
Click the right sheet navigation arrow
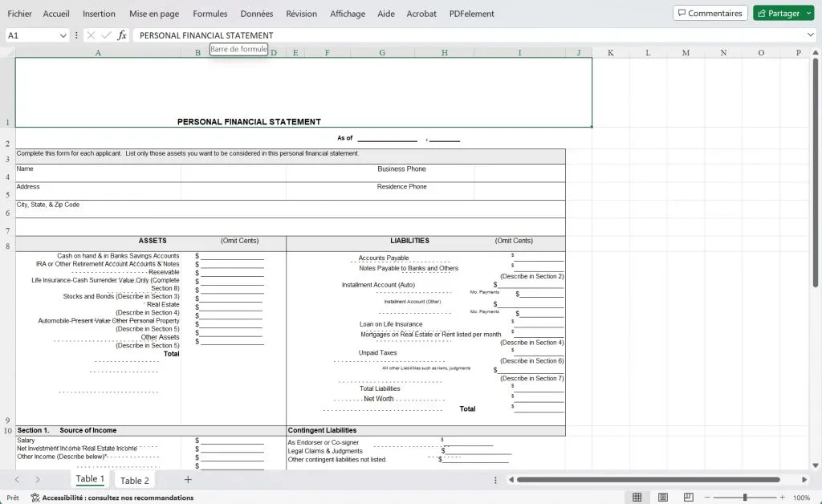pos(37,479)
